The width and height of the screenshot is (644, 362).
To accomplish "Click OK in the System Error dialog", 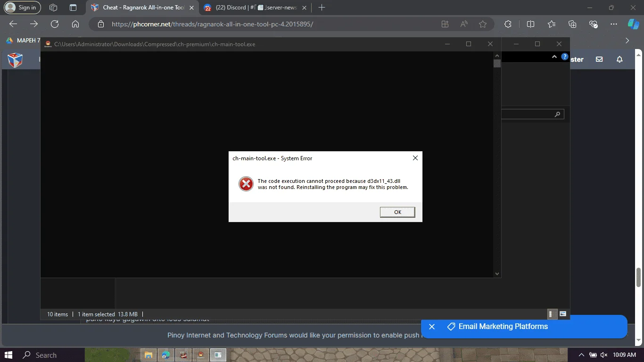I will pyautogui.click(x=397, y=212).
